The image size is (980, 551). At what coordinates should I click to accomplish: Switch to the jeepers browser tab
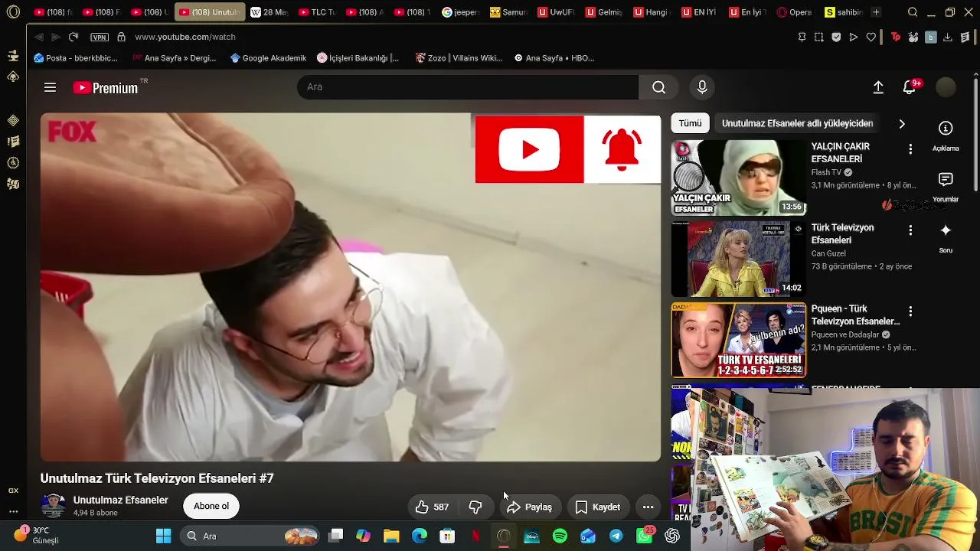[x=460, y=12]
